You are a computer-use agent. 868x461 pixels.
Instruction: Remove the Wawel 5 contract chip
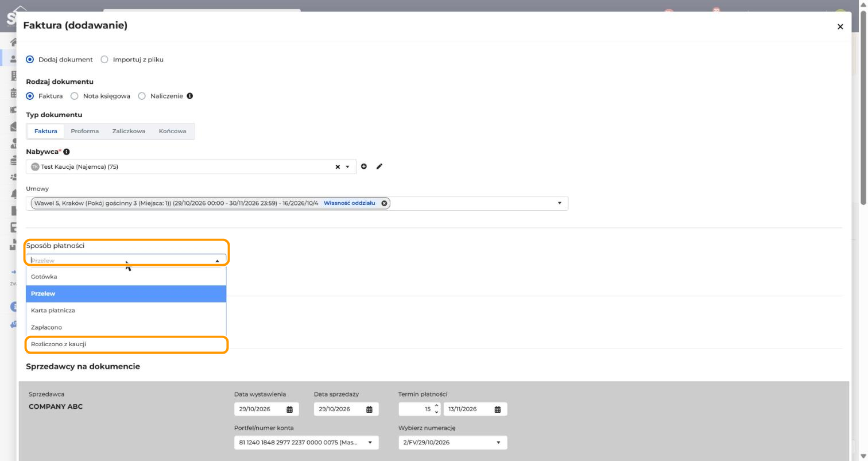click(384, 203)
